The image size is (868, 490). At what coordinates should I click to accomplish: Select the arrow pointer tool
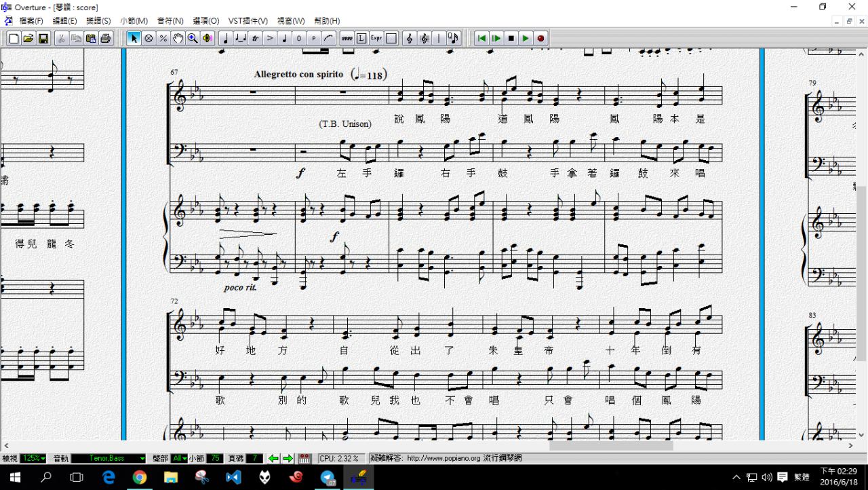click(134, 39)
